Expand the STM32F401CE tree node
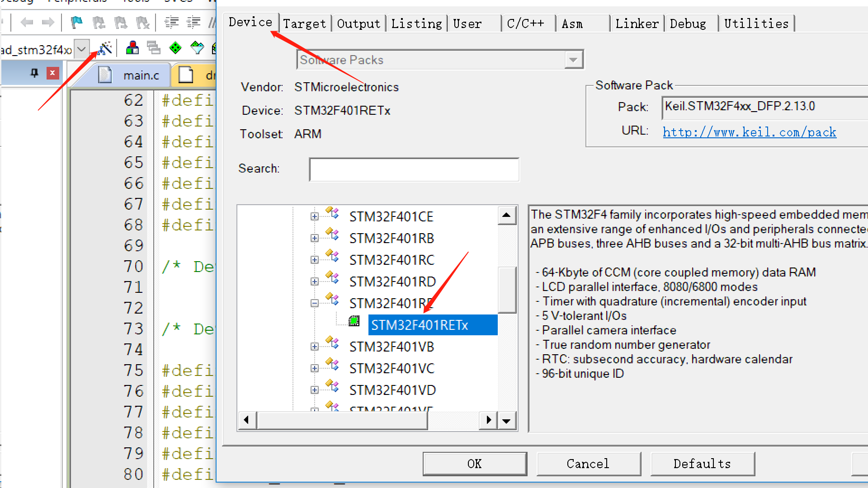 (x=315, y=216)
